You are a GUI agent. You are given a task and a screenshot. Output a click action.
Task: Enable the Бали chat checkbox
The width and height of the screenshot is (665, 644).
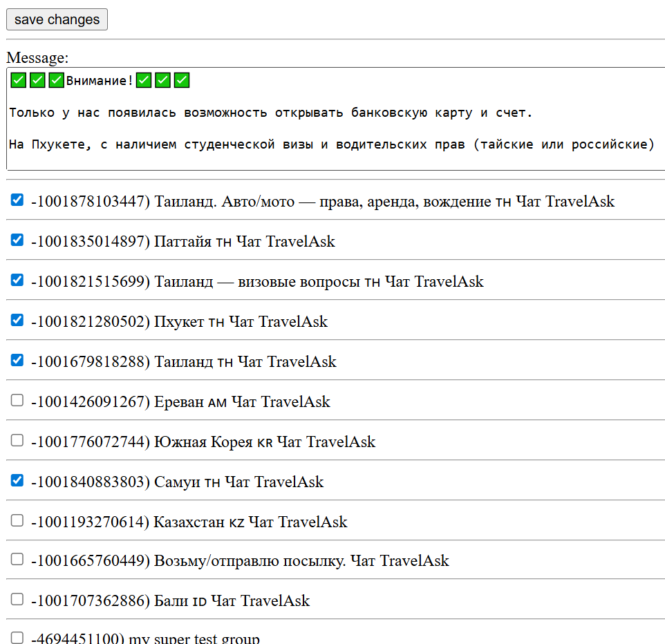17,600
